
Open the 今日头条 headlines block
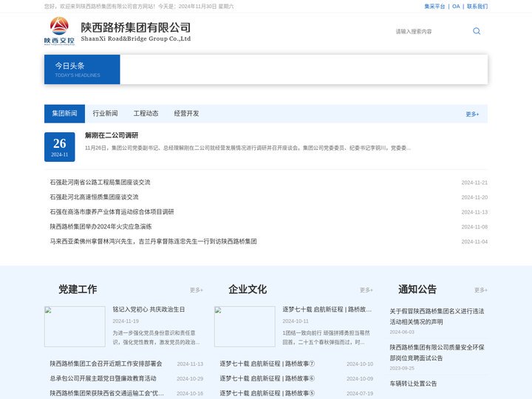[82, 69]
